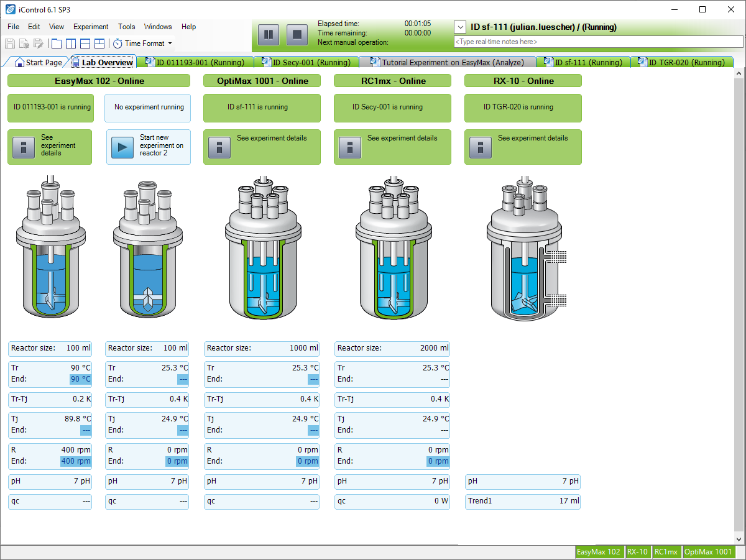Select the vertical split layout icon
Viewport: 746px width, 560px height.
pyautogui.click(x=71, y=44)
